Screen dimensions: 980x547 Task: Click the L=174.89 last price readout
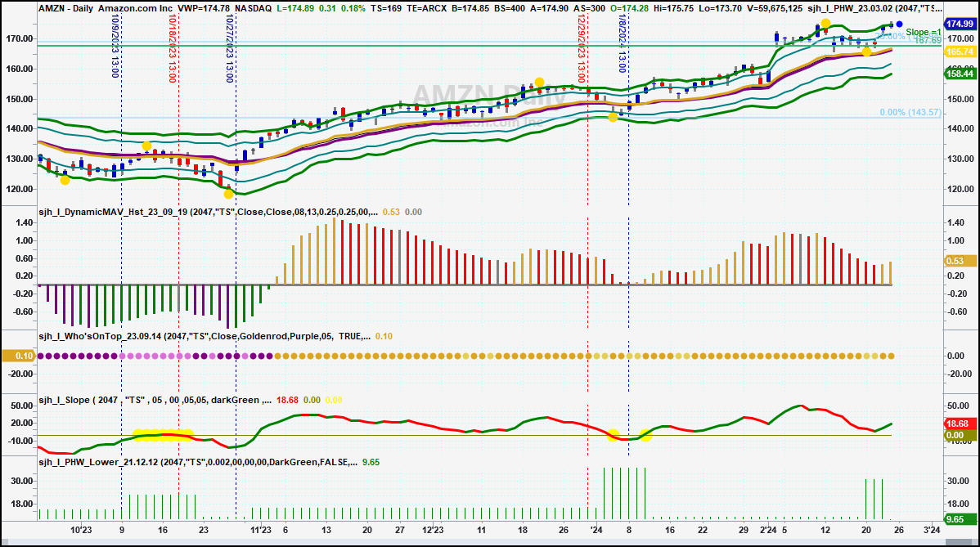296,8
